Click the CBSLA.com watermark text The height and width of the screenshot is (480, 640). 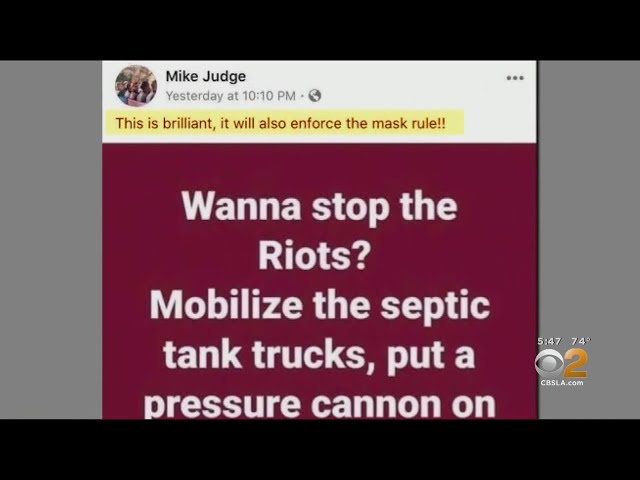point(562,383)
